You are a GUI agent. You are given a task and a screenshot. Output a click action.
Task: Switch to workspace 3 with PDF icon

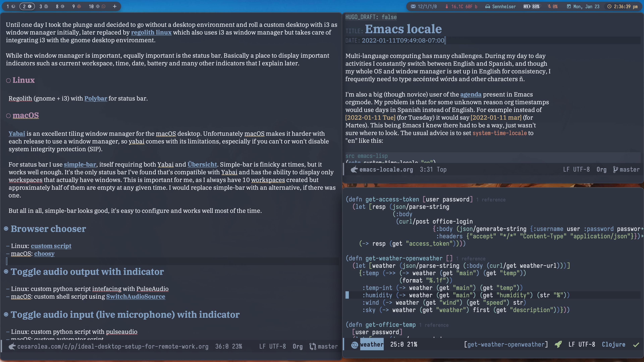point(43,7)
